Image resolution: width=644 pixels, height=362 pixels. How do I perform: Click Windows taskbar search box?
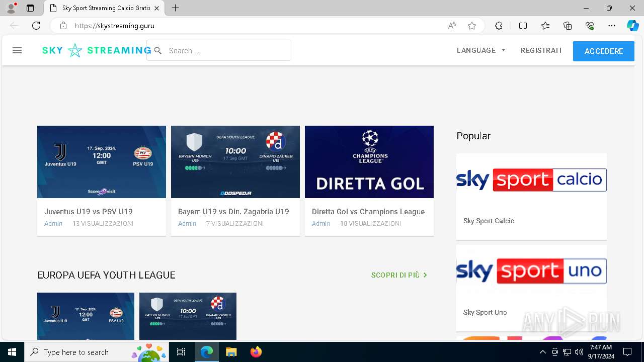(x=97, y=352)
